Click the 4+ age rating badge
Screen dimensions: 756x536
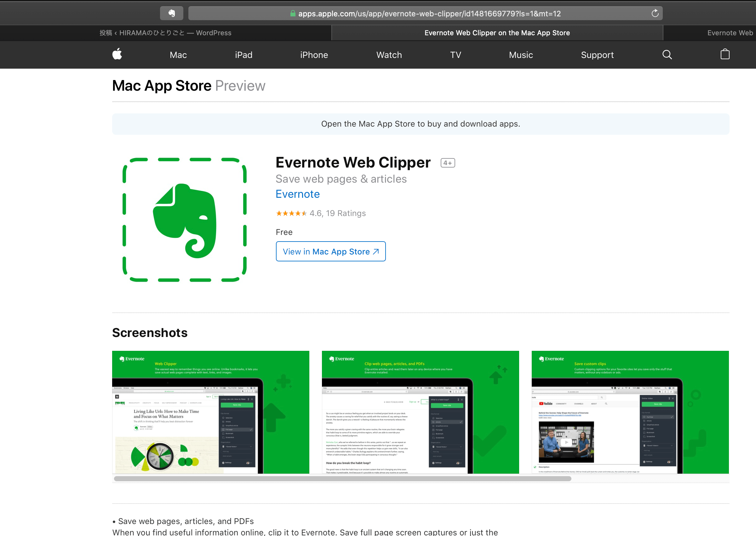(x=448, y=163)
